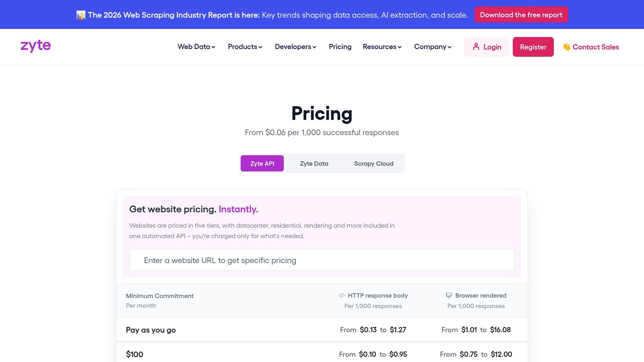Click the 2026 Web Scraping Industry Report link
This screenshot has width=644, height=362.
point(174,15)
